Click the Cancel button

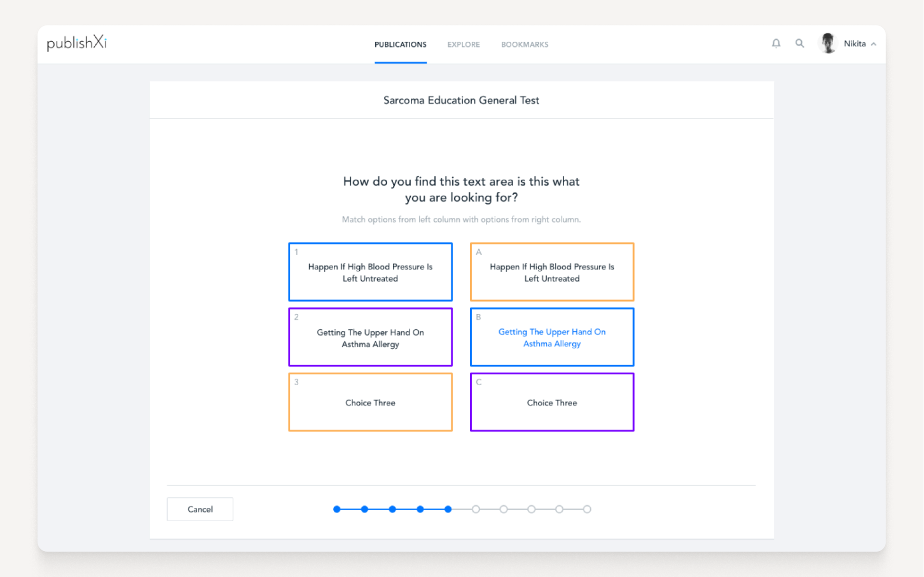(x=200, y=509)
